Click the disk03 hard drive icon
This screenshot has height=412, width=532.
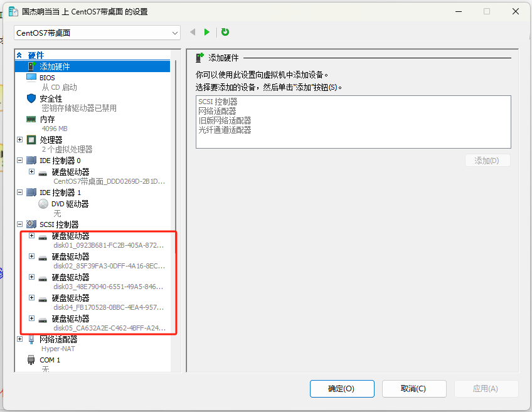click(43, 278)
